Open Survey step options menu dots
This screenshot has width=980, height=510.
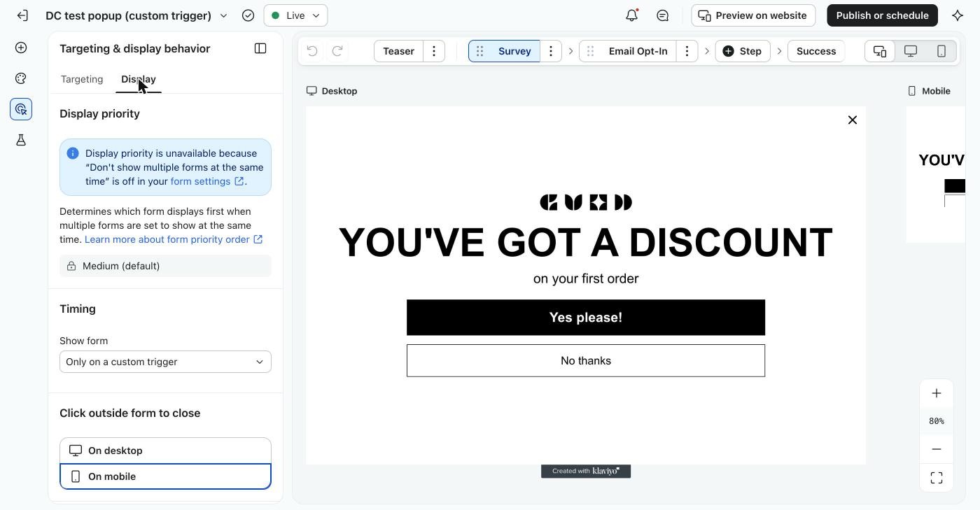click(x=551, y=51)
